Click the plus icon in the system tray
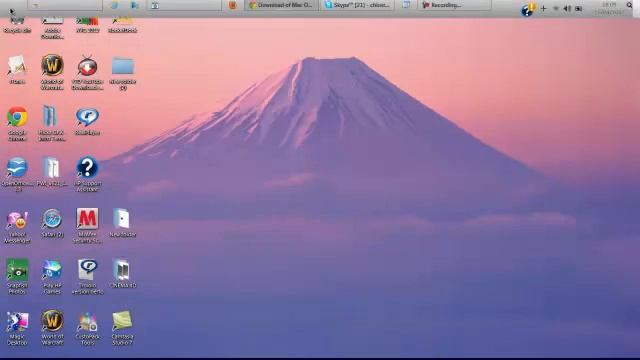 pyautogui.click(x=543, y=8)
